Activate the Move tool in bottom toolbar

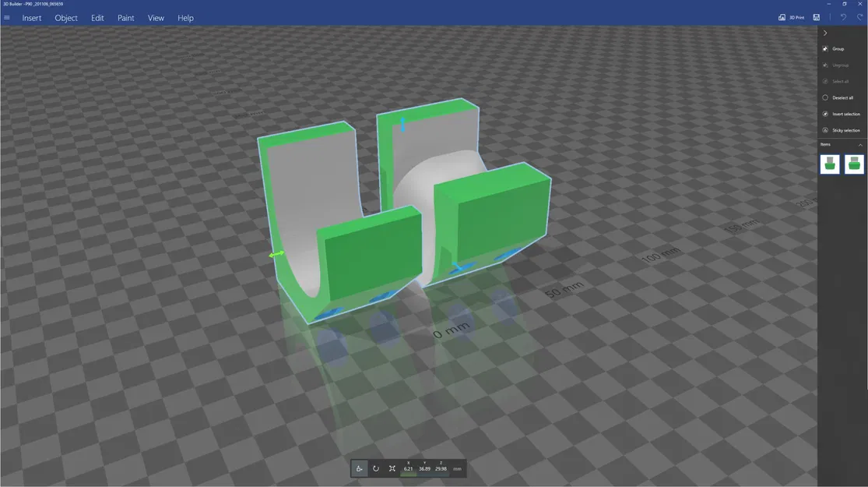point(360,469)
